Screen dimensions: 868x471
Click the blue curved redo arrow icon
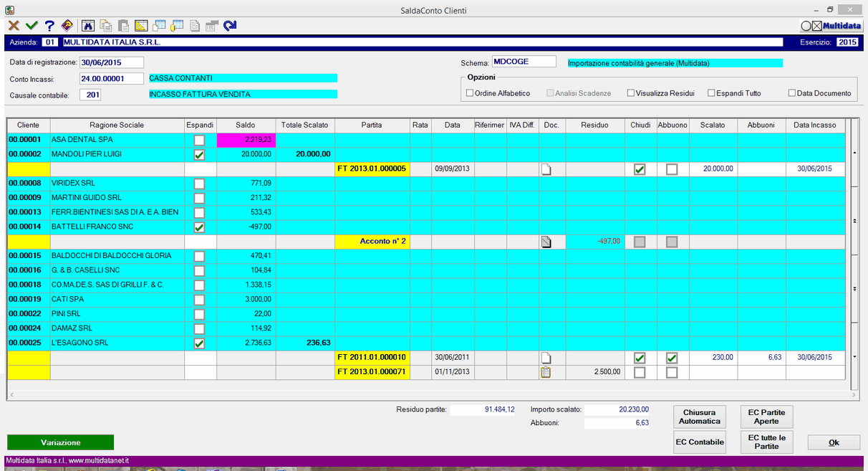[x=230, y=26]
